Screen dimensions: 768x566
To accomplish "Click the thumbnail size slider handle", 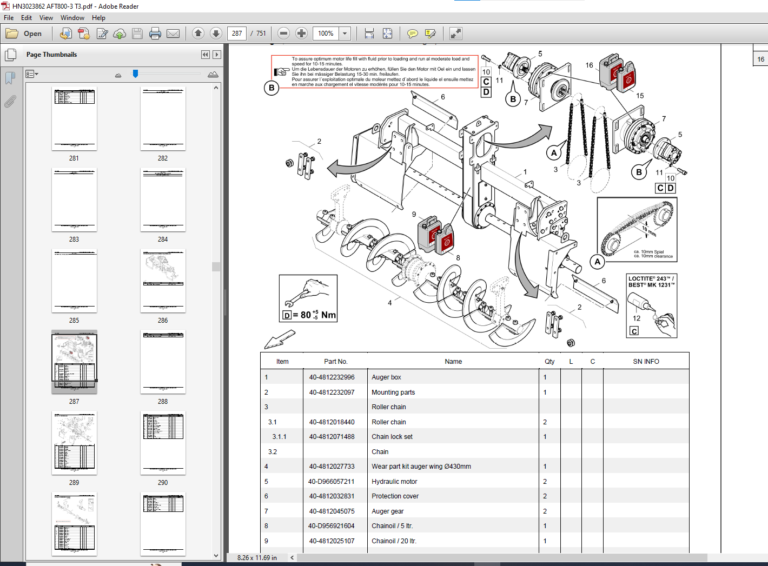I will pos(135,74).
